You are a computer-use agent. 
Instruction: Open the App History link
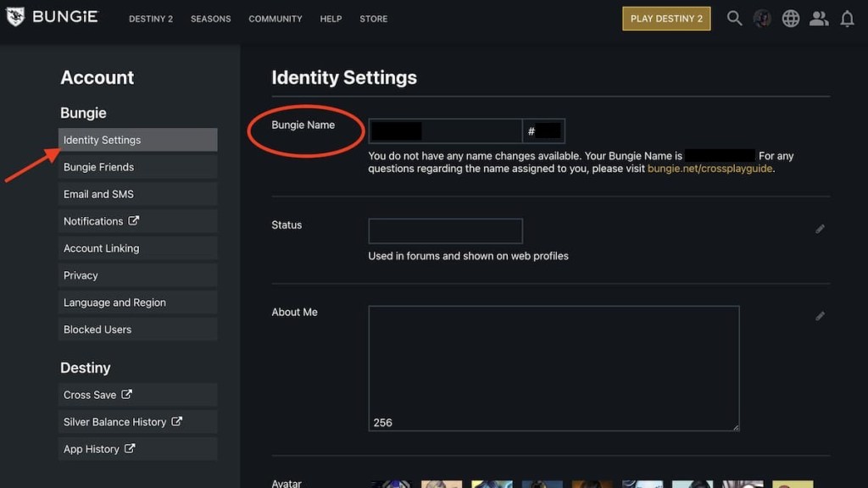pyautogui.click(x=138, y=449)
